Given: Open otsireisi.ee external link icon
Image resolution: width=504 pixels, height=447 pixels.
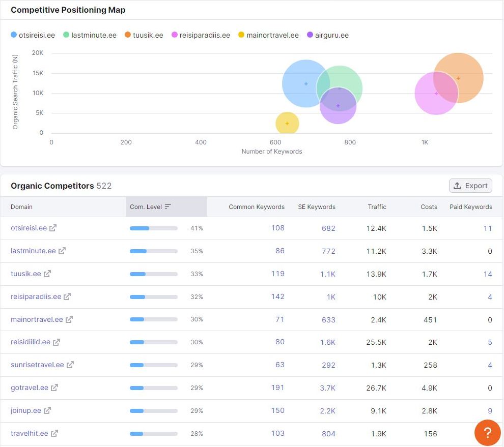Looking at the screenshot, I should click(x=53, y=228).
